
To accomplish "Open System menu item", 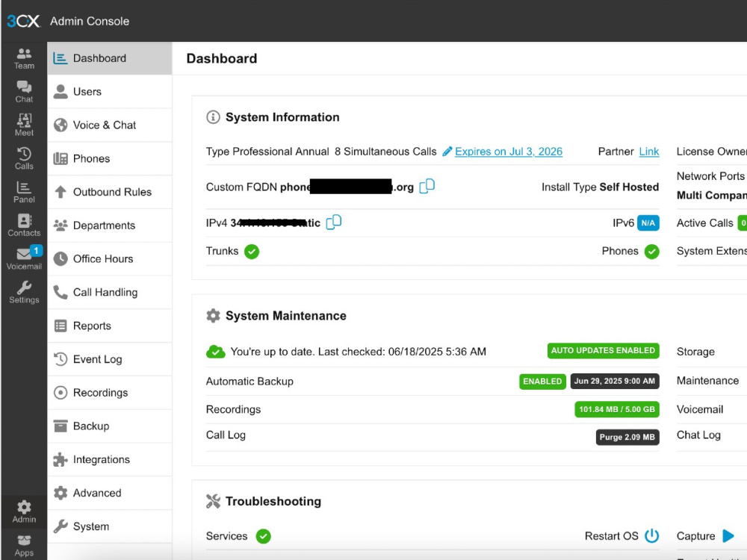I will 110,526.
